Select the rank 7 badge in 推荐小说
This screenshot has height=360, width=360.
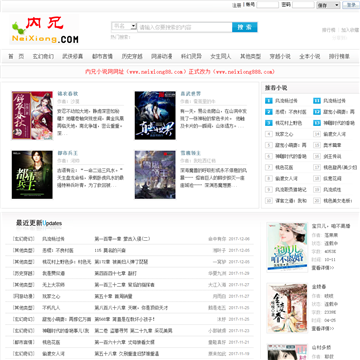click(x=269, y=167)
